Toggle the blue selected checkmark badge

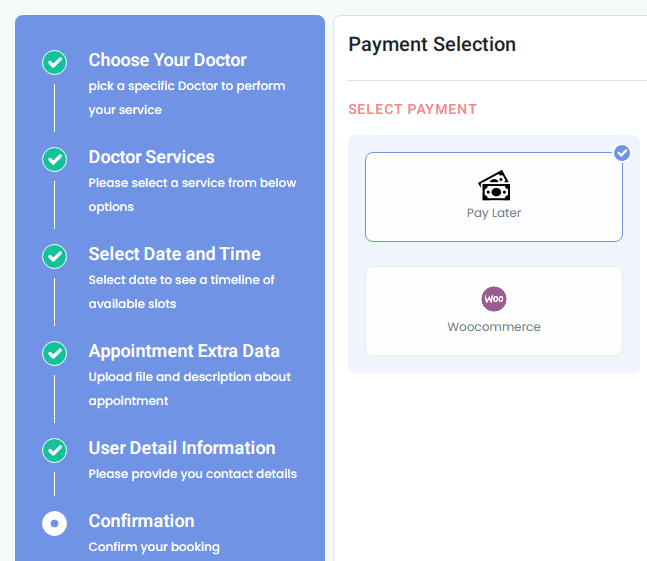[622, 153]
